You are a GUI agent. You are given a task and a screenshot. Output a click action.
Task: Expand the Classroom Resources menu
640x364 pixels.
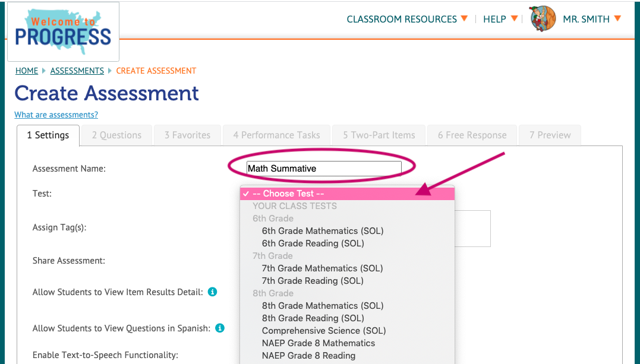click(407, 19)
